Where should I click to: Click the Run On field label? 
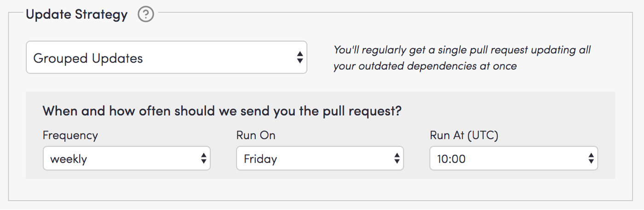pos(256,135)
